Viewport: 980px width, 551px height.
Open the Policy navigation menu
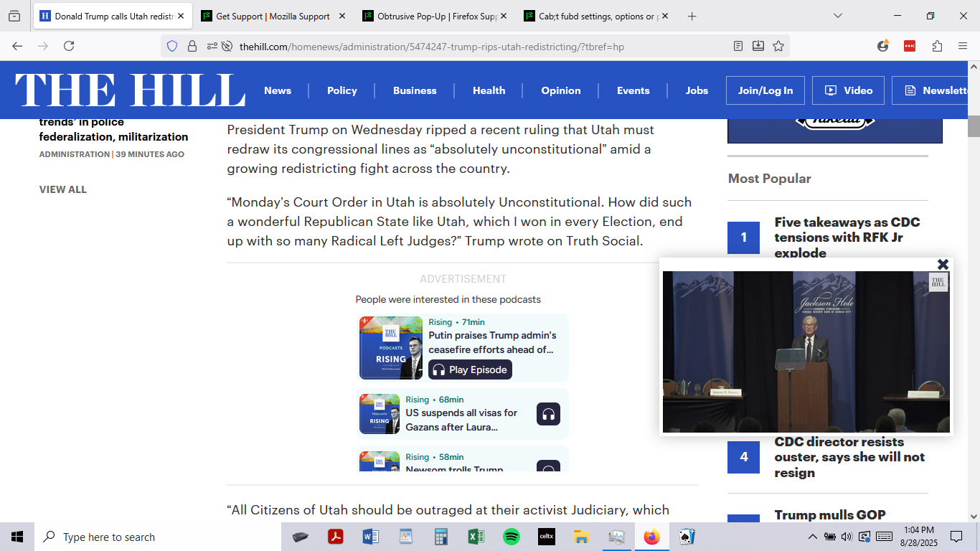point(342,90)
